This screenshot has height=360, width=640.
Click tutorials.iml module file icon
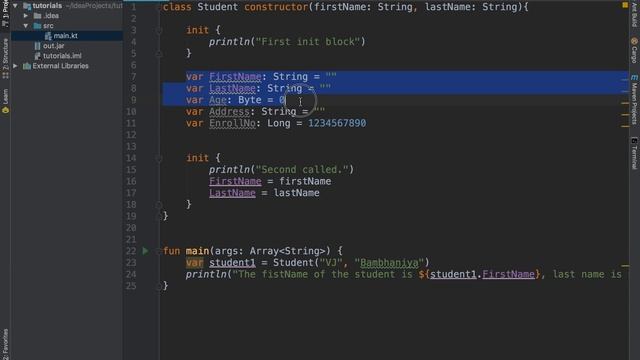click(x=38, y=56)
